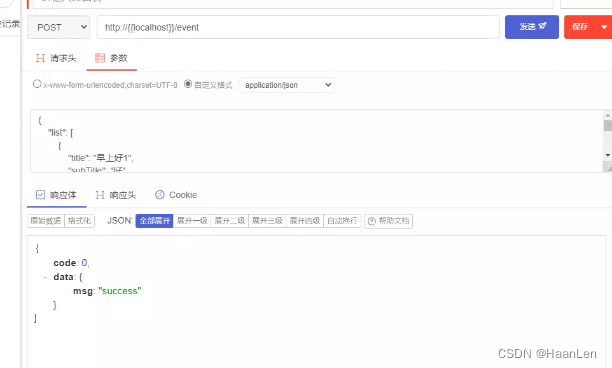The width and height of the screenshot is (612, 368).
Task: Open the application/json content type dropdown
Action: 287,85
